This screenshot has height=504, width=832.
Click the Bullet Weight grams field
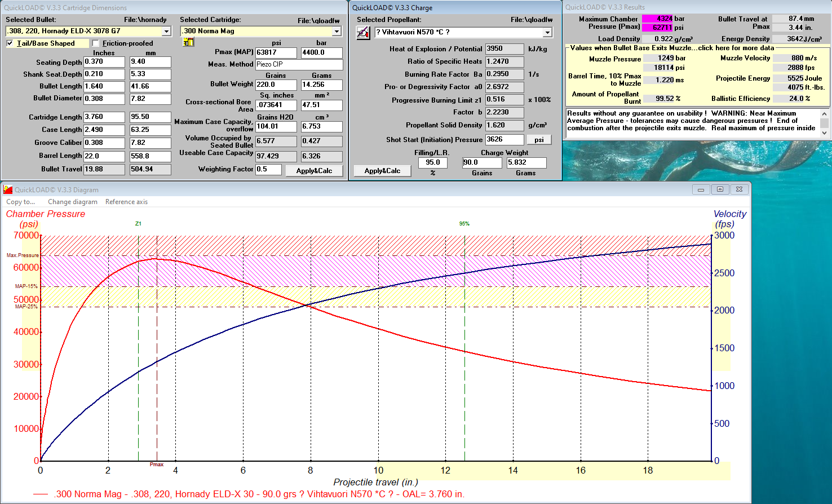[321, 85]
